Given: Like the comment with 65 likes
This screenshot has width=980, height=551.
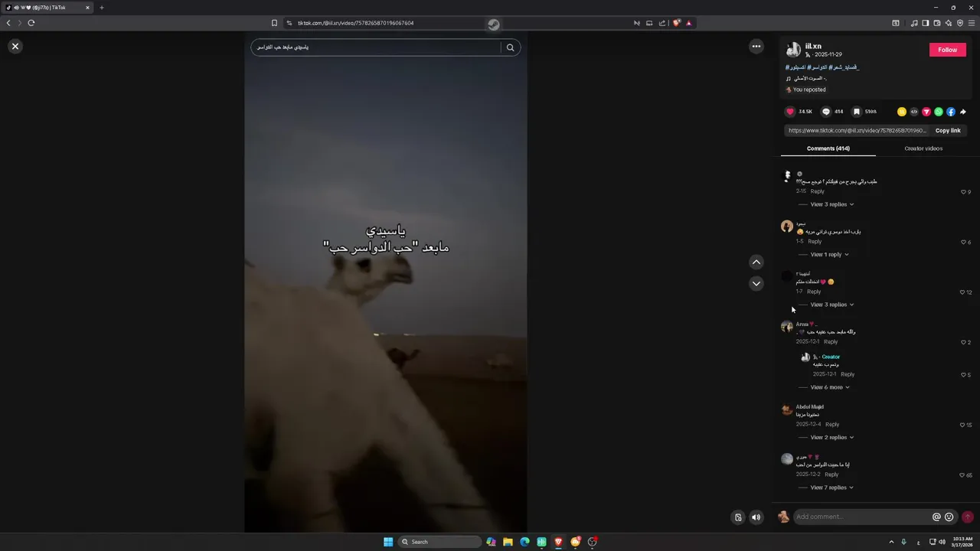Looking at the screenshot, I should [962, 475].
